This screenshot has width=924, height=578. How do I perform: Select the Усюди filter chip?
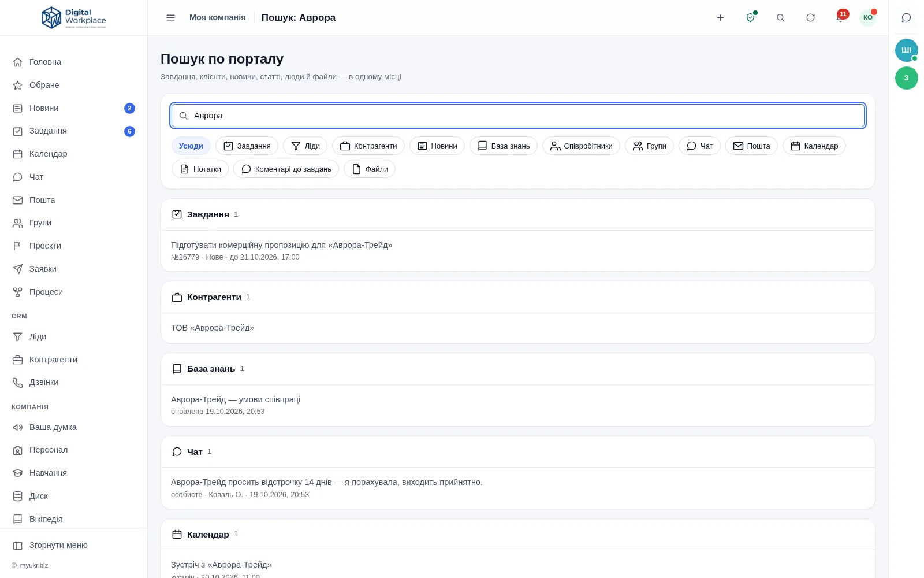[x=191, y=146]
